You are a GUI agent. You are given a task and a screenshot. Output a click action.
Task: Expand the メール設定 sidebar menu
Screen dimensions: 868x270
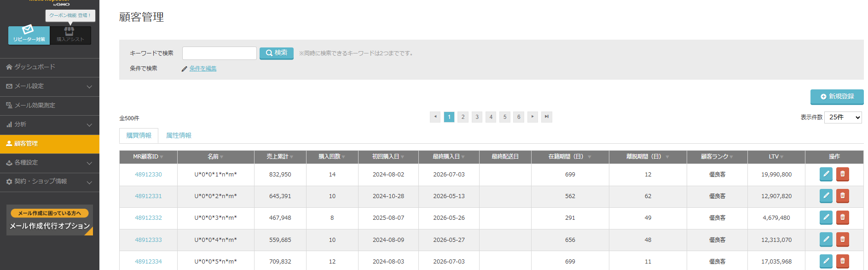pyautogui.click(x=50, y=87)
